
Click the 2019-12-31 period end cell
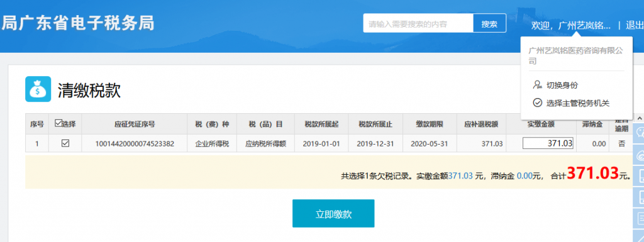point(375,143)
